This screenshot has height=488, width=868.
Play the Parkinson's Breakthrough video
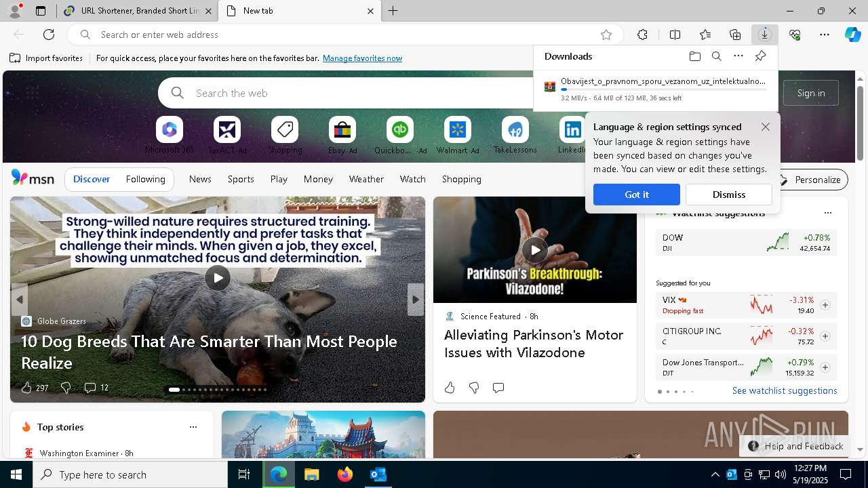pyautogui.click(x=535, y=250)
